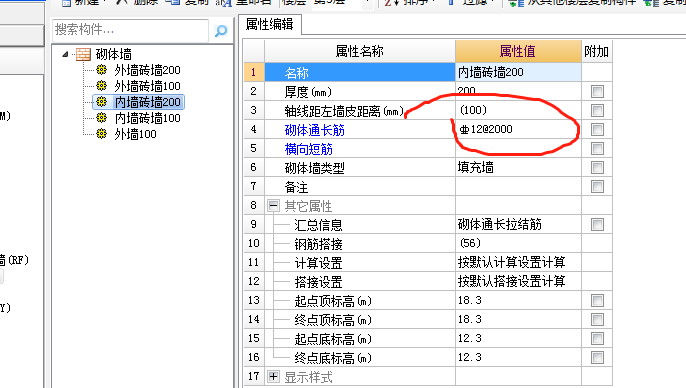Select 内墙砖墙200 in the component tree
The height and width of the screenshot is (388, 686).
click(x=147, y=102)
